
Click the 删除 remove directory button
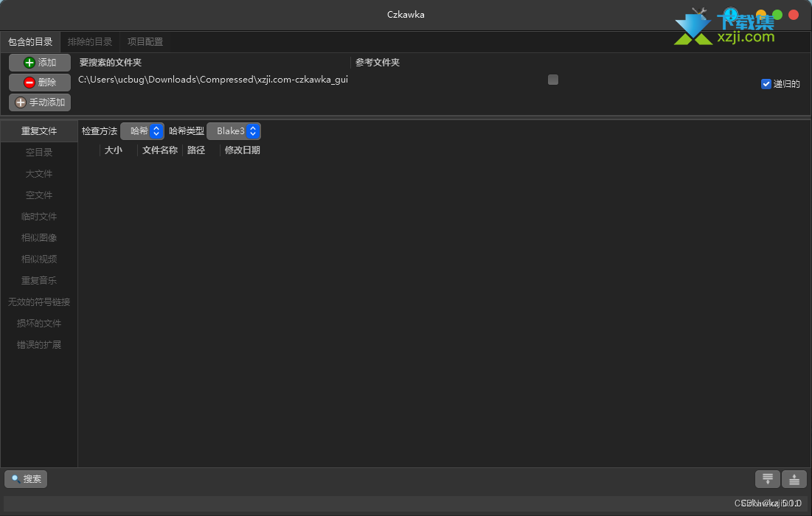coord(39,83)
